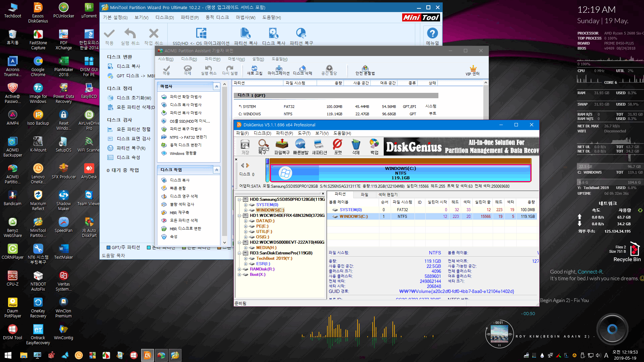The width and height of the screenshot is (644, 362).
Task: Select WINDOWS(C:) partition block in DiskGenius disk map
Action: click(x=400, y=173)
